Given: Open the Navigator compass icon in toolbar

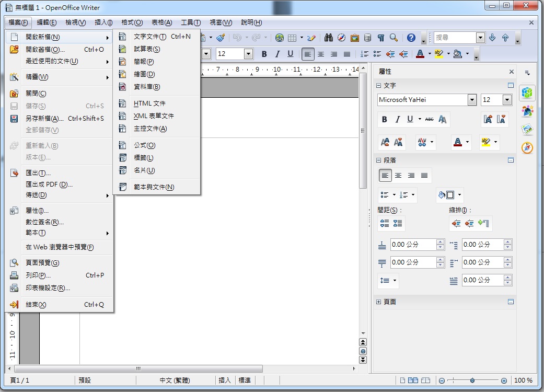Looking at the screenshot, I should 342,38.
